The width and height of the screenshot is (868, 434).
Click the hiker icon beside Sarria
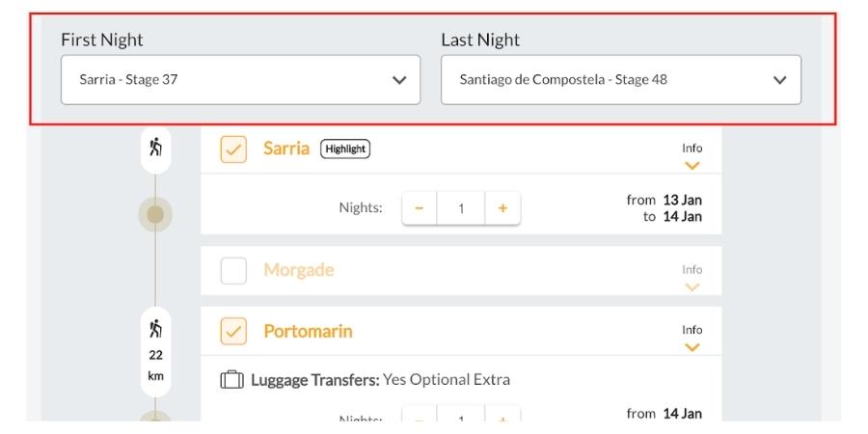coord(155,148)
